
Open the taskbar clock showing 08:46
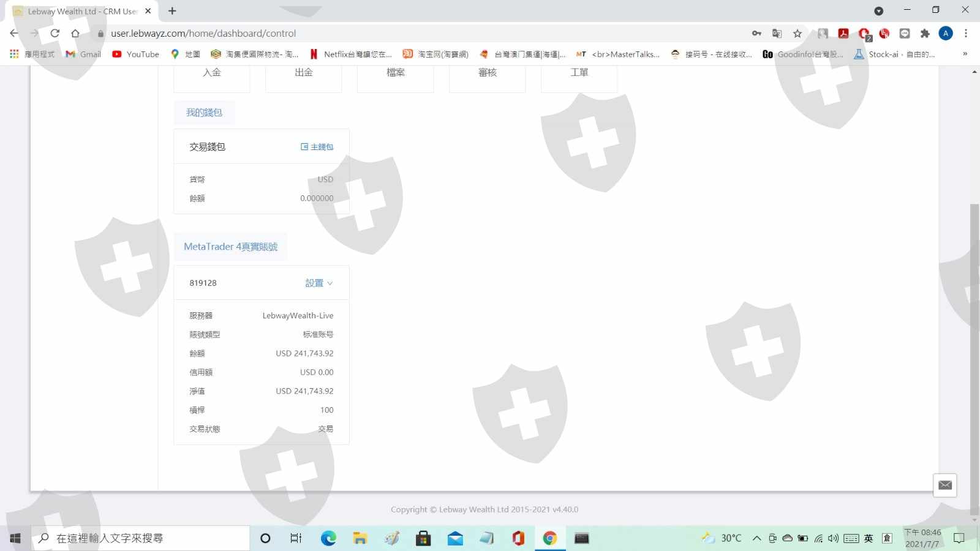[x=922, y=538]
